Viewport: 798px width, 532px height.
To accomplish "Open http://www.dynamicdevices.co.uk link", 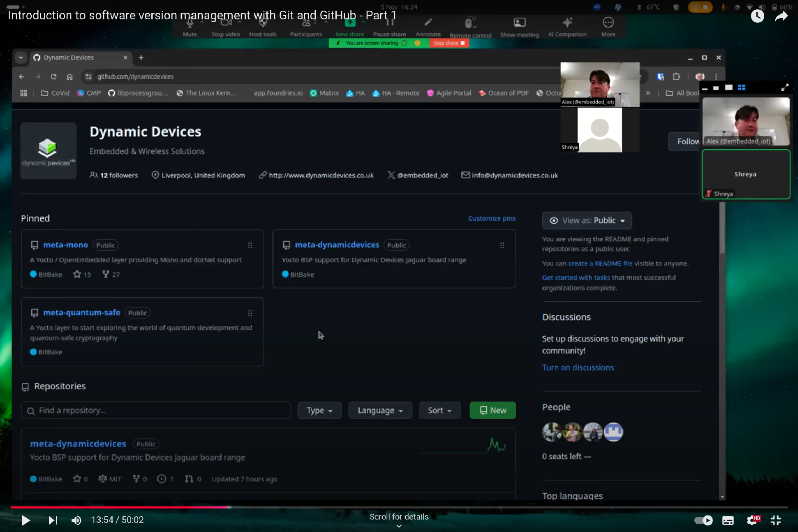I will pyautogui.click(x=321, y=175).
